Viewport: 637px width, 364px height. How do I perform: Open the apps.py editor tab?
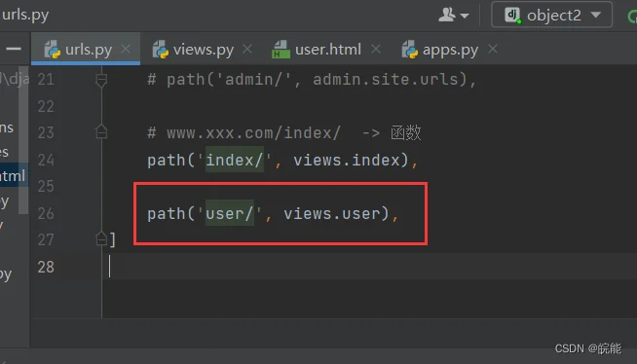tap(450, 50)
